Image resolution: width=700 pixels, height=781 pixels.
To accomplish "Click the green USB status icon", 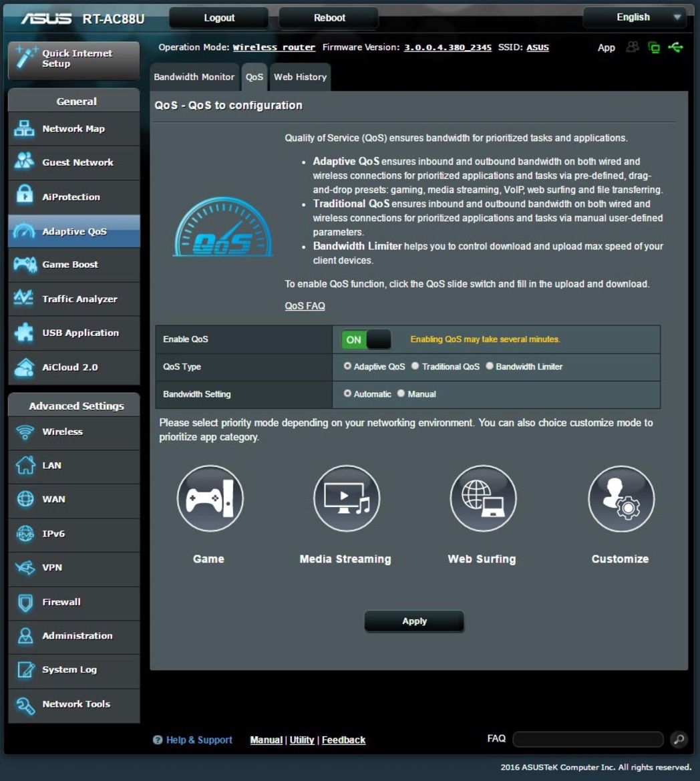I will [x=675, y=47].
